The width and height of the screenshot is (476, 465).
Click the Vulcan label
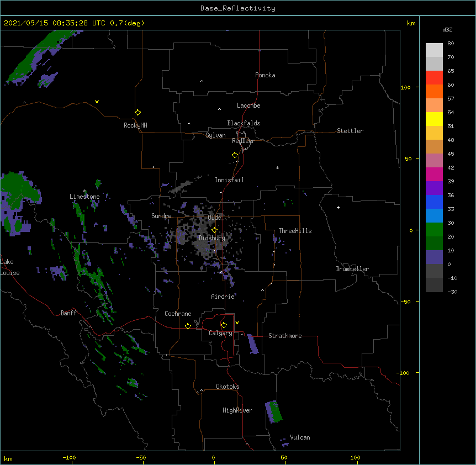point(300,437)
